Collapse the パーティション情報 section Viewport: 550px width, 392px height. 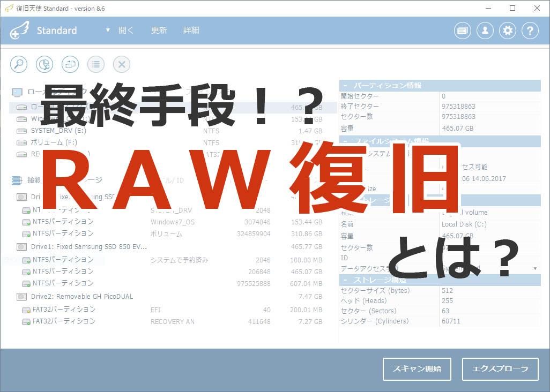[345, 86]
